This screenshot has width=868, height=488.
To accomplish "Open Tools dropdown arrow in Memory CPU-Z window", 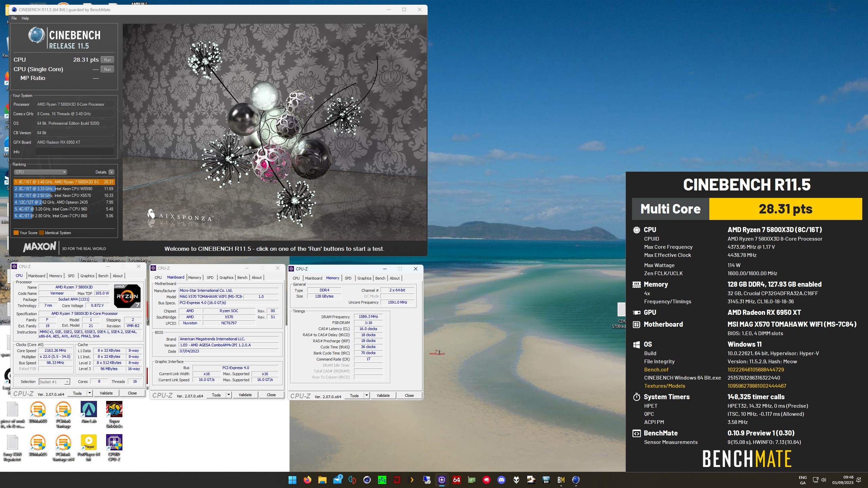I will click(x=367, y=395).
